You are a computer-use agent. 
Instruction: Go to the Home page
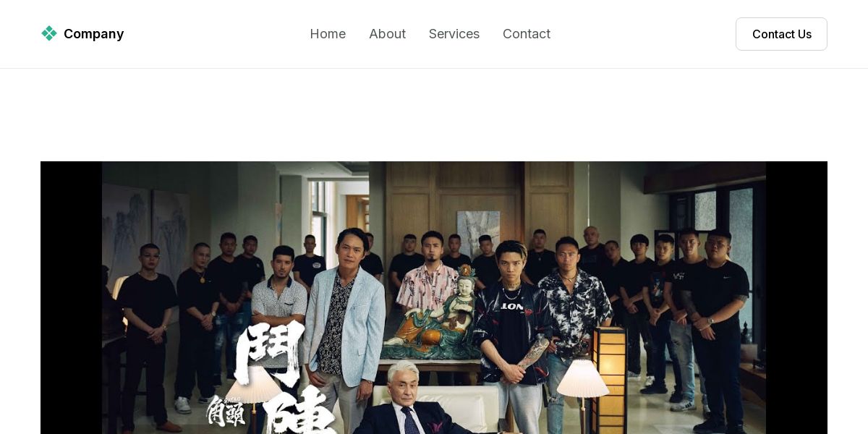328,34
